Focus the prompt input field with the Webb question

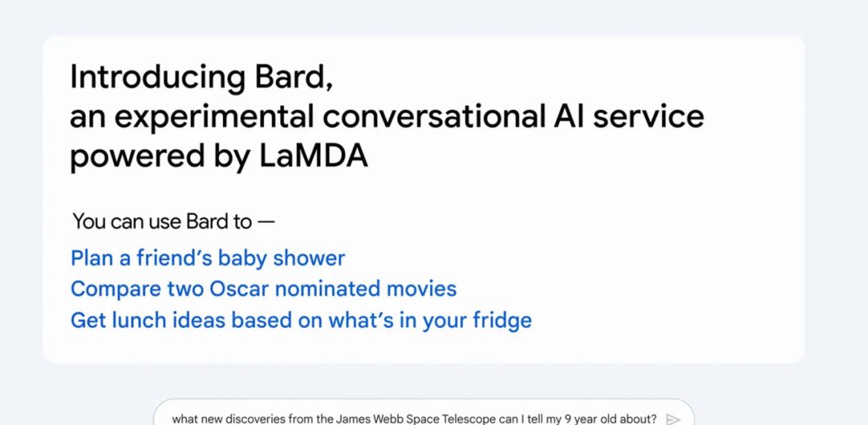(423, 412)
